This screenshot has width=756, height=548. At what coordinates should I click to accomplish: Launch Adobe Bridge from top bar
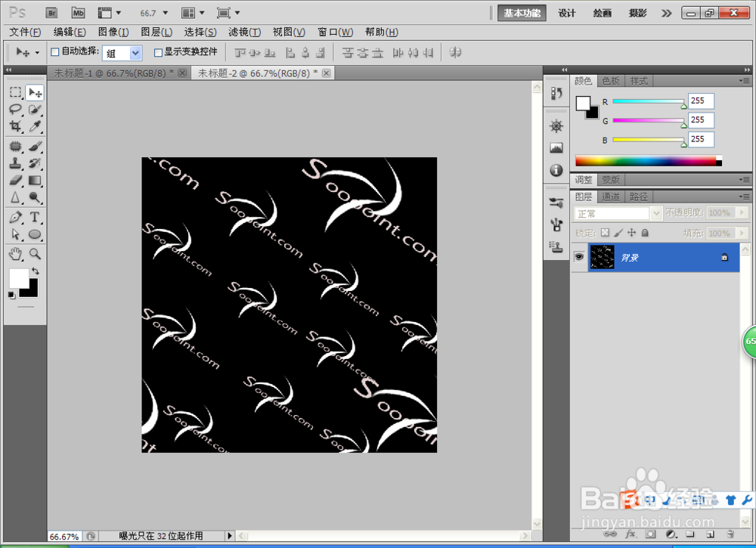pos(51,13)
